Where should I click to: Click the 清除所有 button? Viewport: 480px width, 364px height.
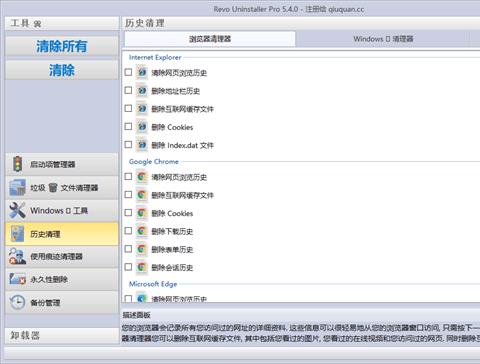point(62,46)
